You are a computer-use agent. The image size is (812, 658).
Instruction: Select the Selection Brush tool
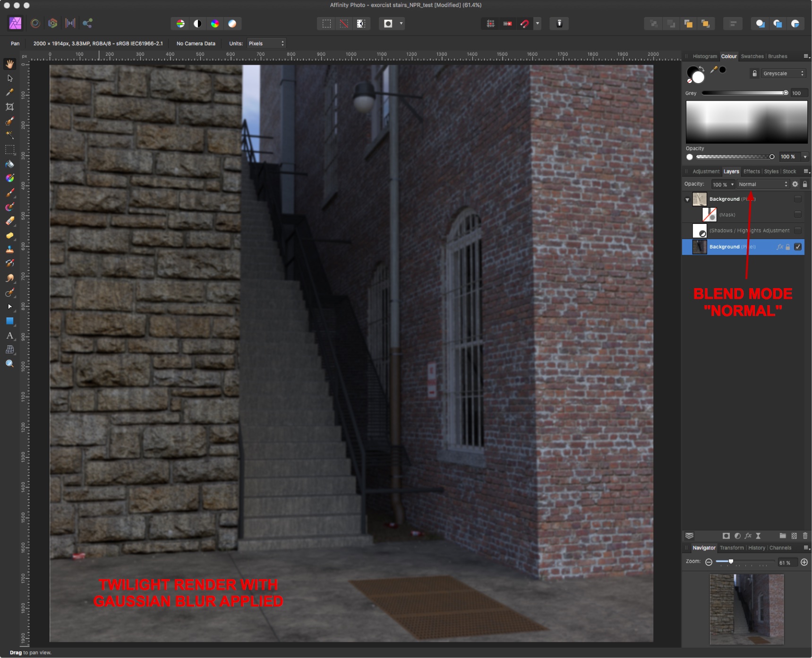(9, 121)
